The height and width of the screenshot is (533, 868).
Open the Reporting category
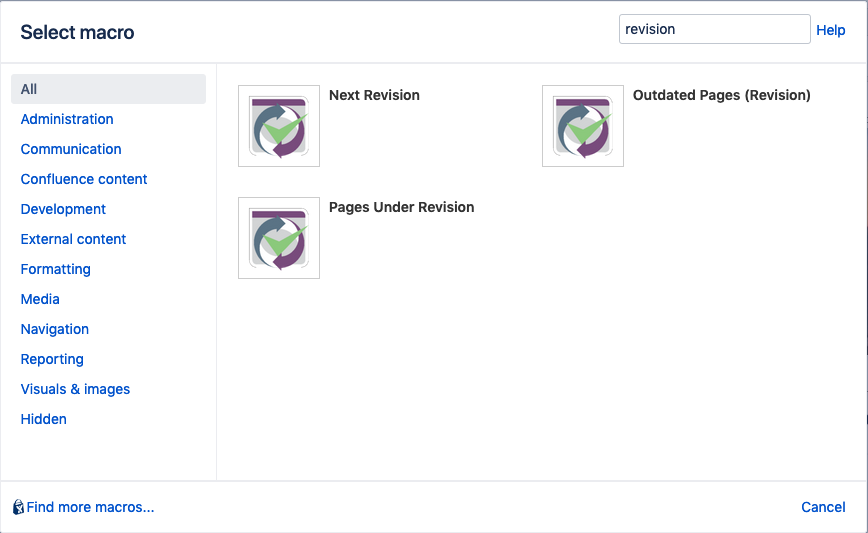52,359
